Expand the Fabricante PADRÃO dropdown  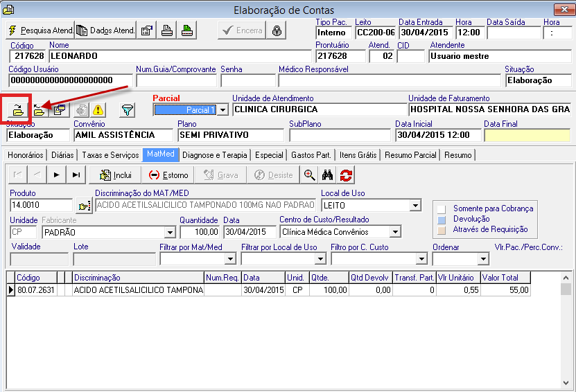[170, 232]
